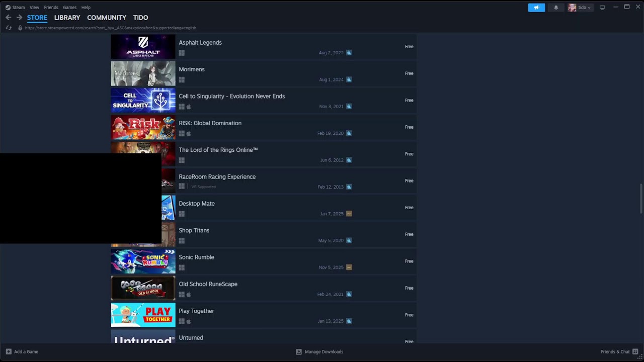The height and width of the screenshot is (362, 644).
Task: Click the Big Picture mode monitor icon
Action: pos(602,8)
